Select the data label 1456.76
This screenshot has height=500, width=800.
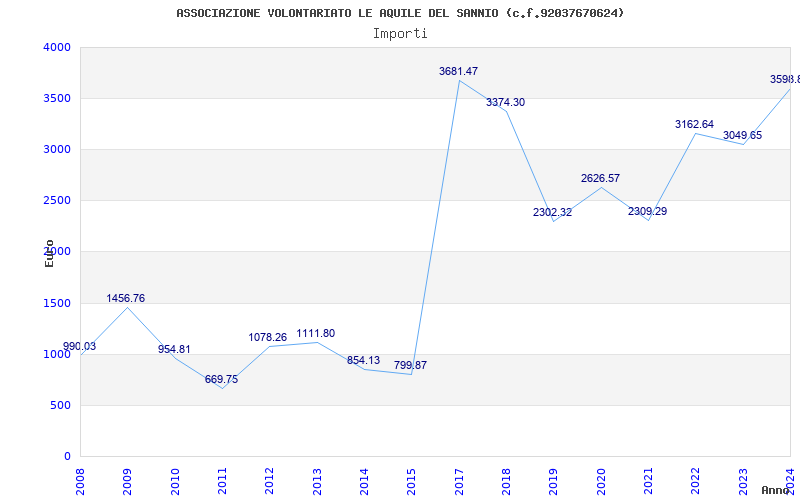[x=126, y=298]
